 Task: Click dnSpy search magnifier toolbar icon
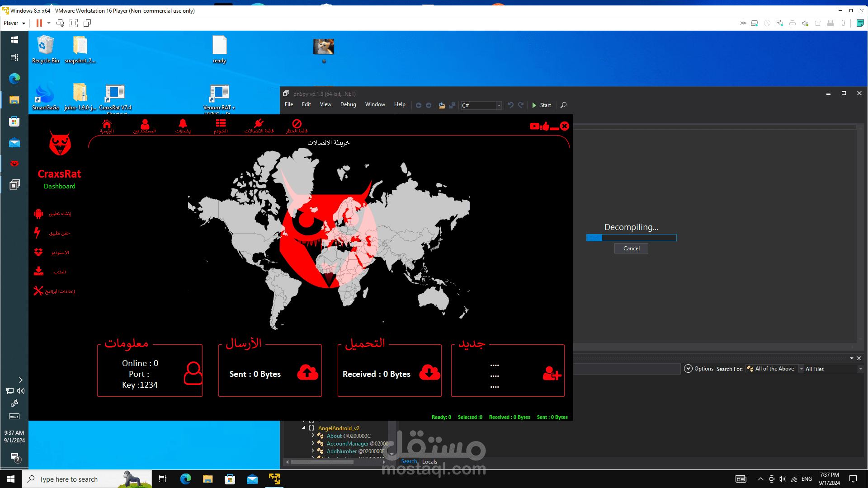(563, 105)
